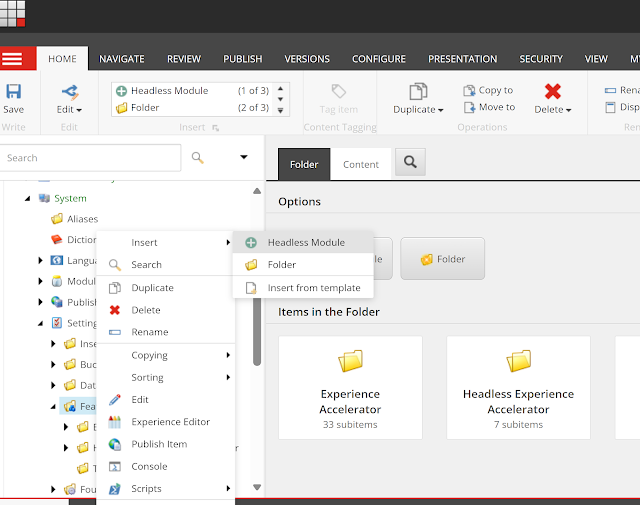Screen dimensions: 640x505
Task: Click the editor search tab button
Action: (410, 162)
